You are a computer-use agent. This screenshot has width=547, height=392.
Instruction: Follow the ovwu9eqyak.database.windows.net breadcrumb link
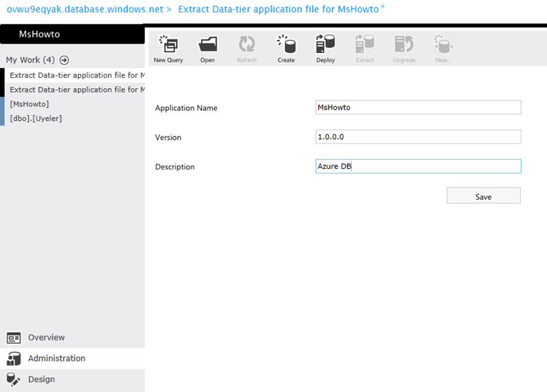(x=84, y=10)
